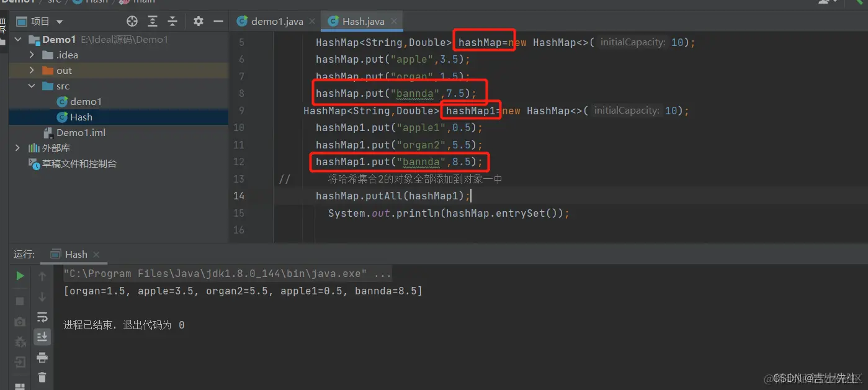Toggle soft-wrap in run console
868x390 pixels.
click(x=42, y=317)
